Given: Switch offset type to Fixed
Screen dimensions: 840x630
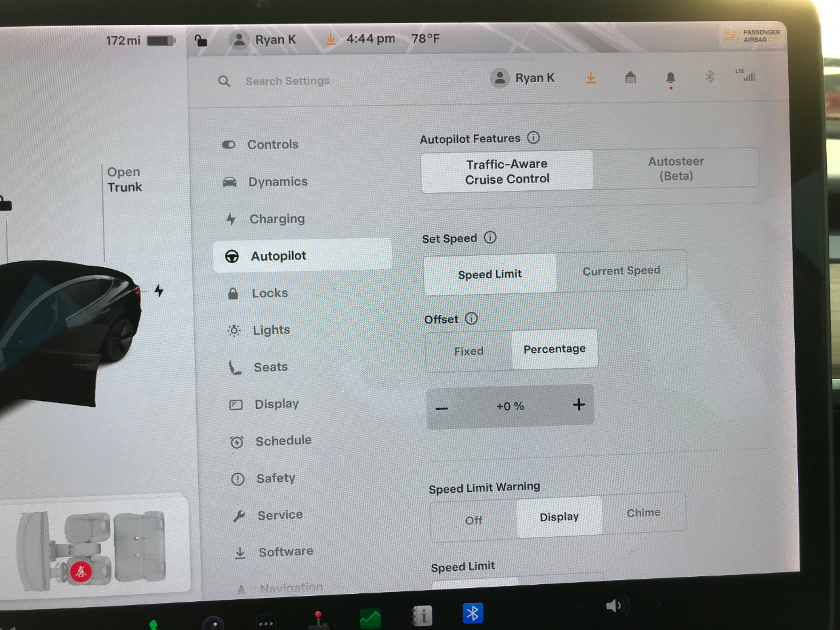Looking at the screenshot, I should click(469, 351).
